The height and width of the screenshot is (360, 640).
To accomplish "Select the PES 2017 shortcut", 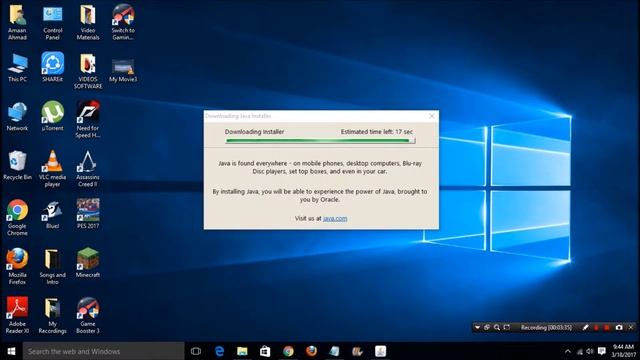I will pyautogui.click(x=88, y=214).
